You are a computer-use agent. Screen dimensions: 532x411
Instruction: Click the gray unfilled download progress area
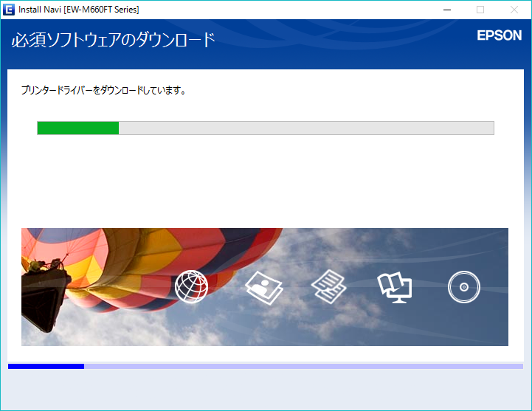click(305, 128)
